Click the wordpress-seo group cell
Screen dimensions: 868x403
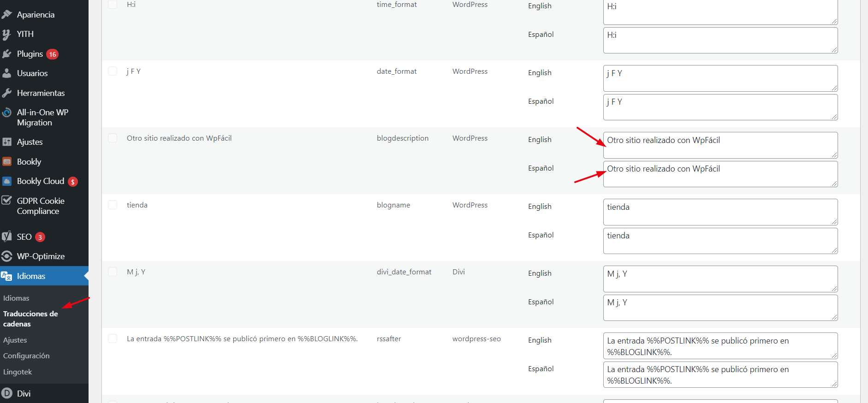tap(476, 339)
